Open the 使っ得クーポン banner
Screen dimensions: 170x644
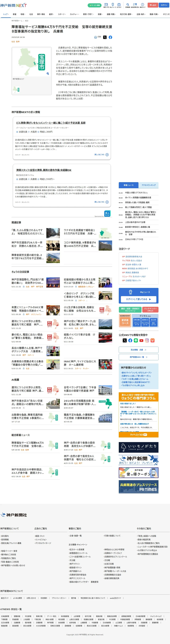138,472
